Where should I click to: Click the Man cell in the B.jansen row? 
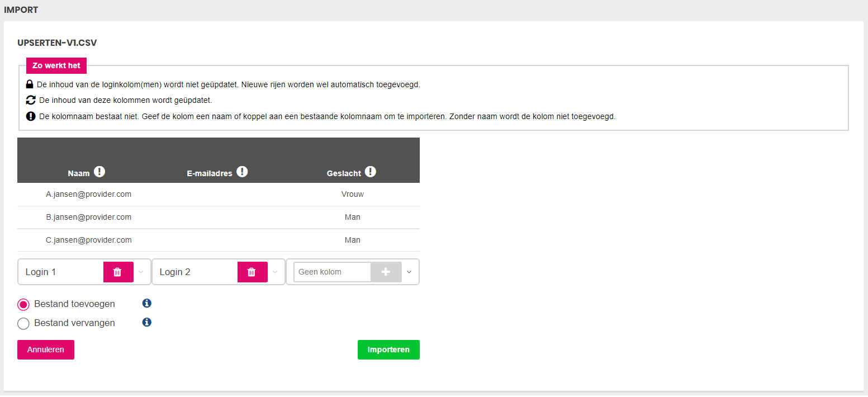[353, 217]
